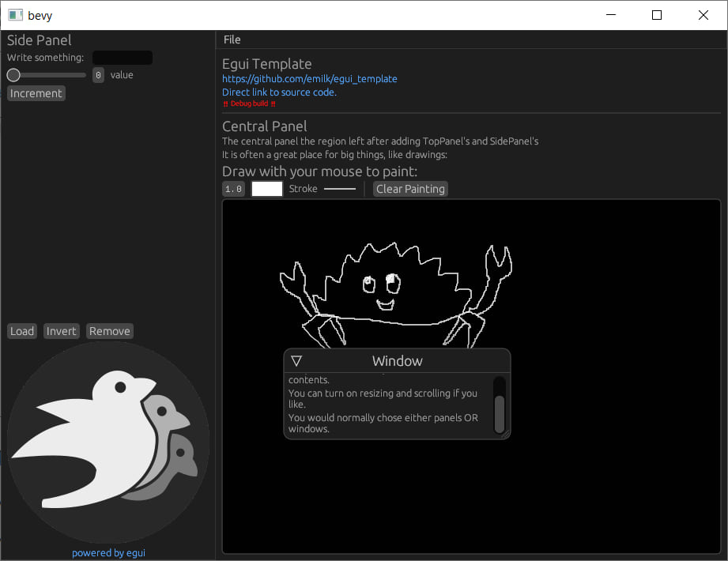Open Direct link to source code
Screen dimensions: 728x561
279,92
